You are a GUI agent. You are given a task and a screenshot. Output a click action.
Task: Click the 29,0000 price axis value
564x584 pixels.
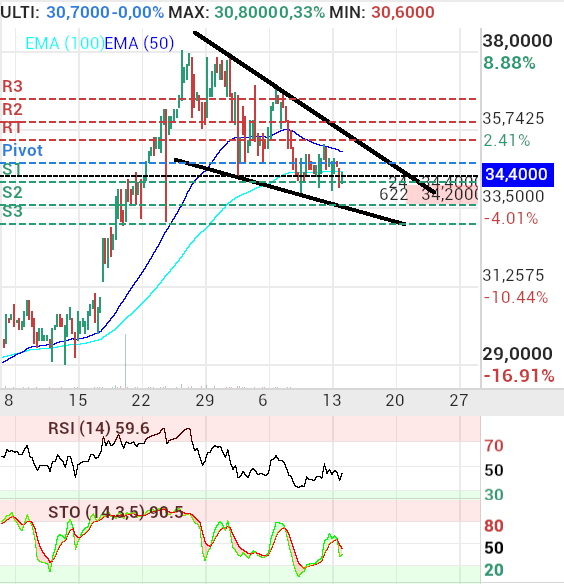(517, 354)
